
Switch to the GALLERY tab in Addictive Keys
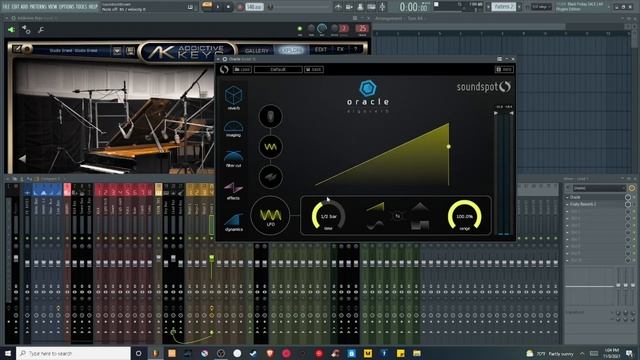click(257, 51)
